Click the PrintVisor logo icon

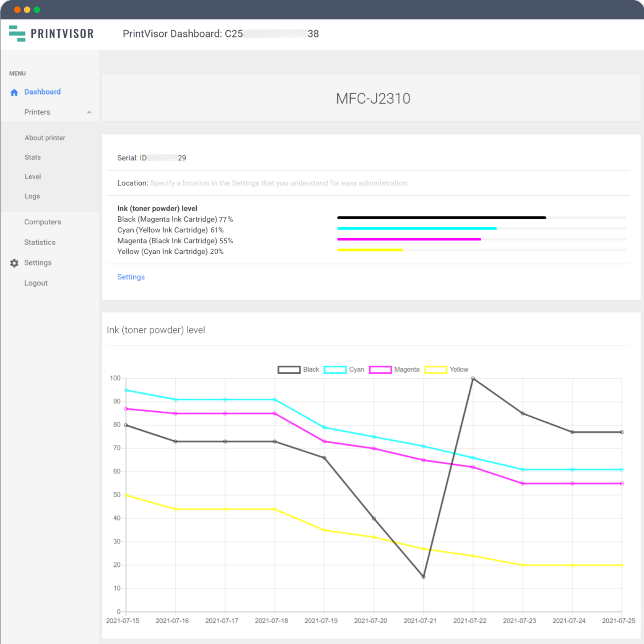pos(17,34)
